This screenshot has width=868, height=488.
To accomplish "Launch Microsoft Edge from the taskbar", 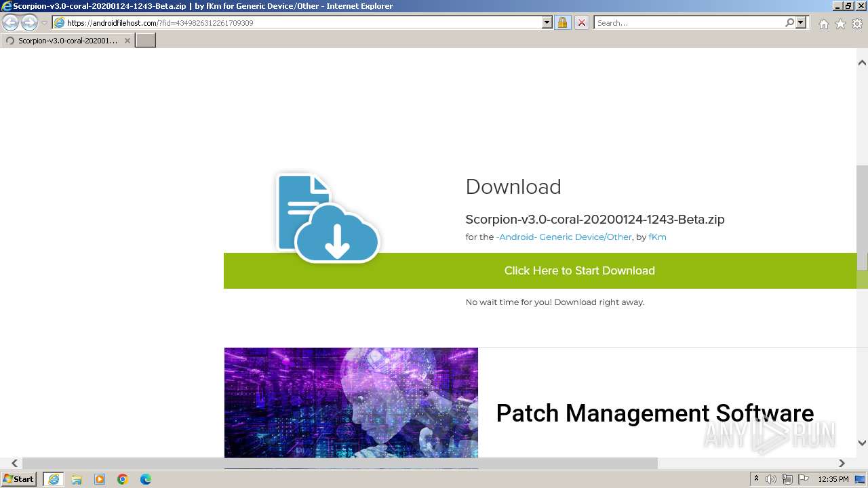I will point(146,479).
